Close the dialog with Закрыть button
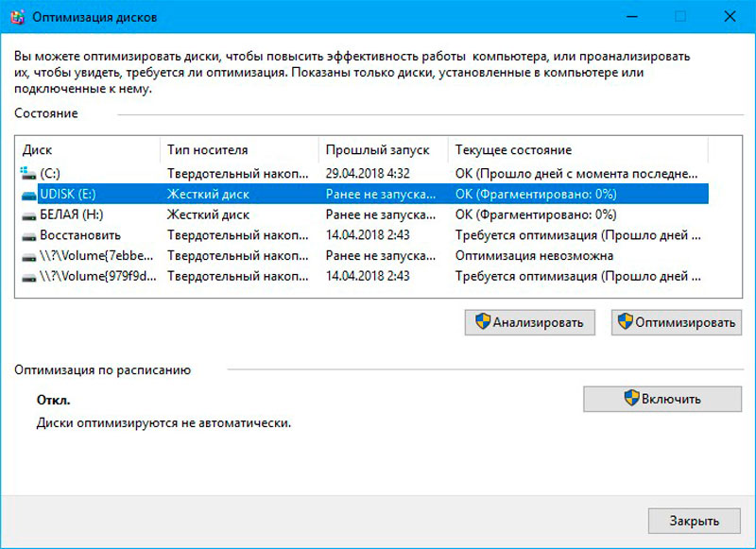 tap(695, 521)
